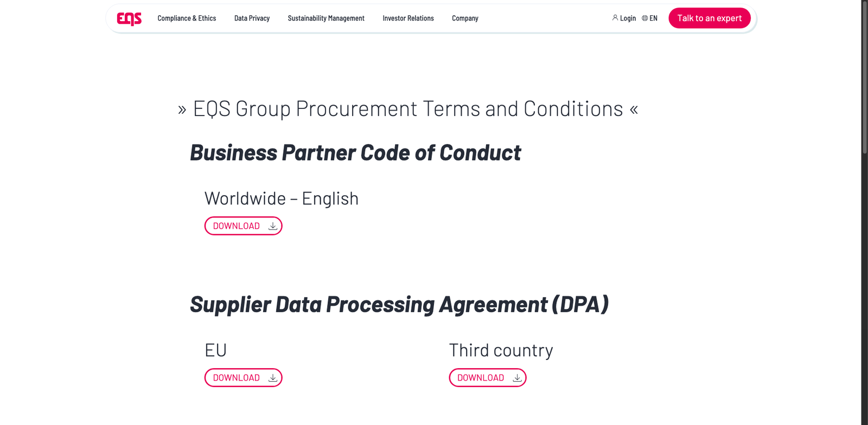Click download arrow icon under EU
The height and width of the screenshot is (425, 868).
273,378
